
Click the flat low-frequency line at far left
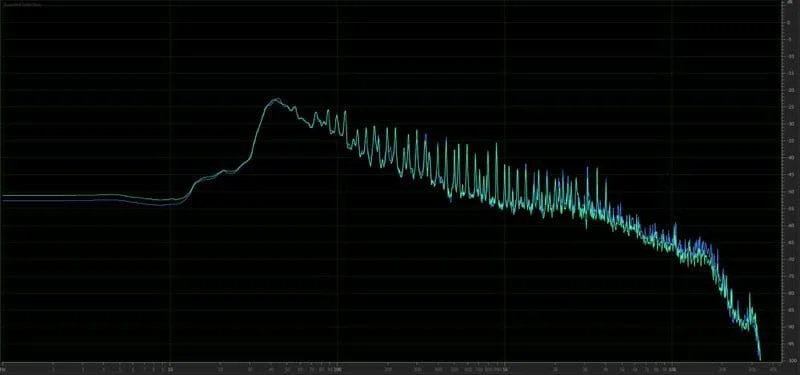[77, 197]
